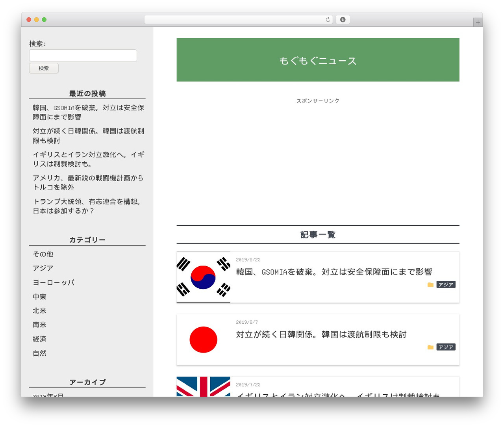
Task: Click the 検索 submit button
Action: 44,68
